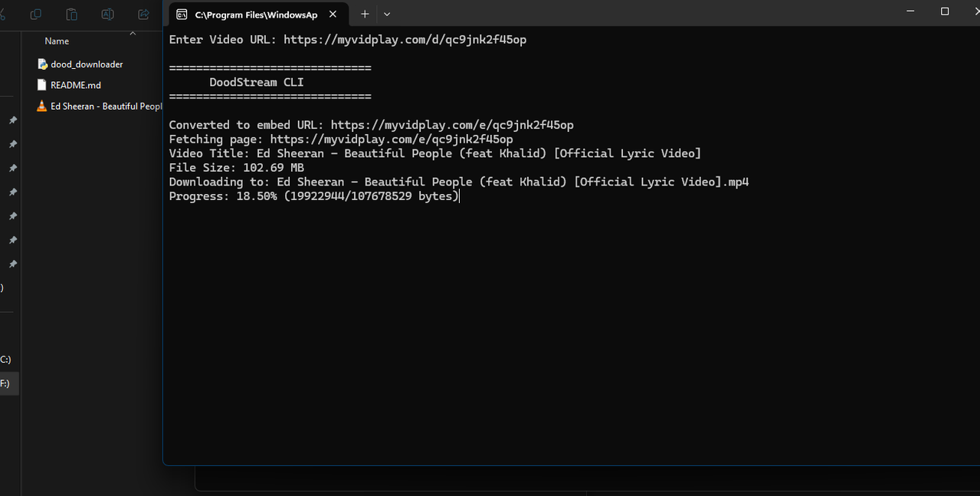The height and width of the screenshot is (496, 980).
Task: Select the Ed Sheeran VLC media file
Action: pos(99,106)
